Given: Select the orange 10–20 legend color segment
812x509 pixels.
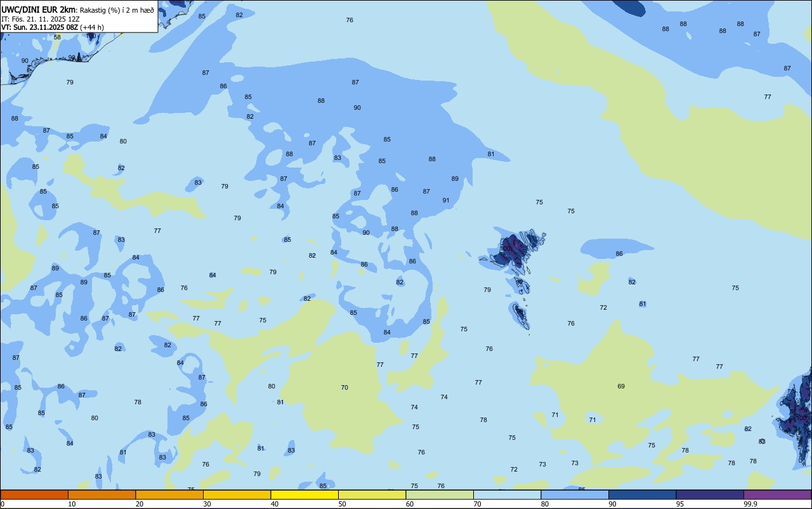Looking at the screenshot, I should (x=101, y=494).
